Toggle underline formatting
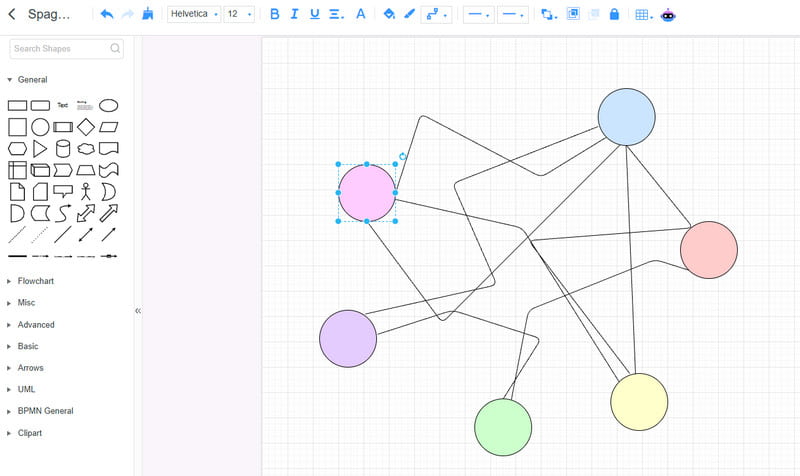The width and height of the screenshot is (800, 476). click(315, 14)
